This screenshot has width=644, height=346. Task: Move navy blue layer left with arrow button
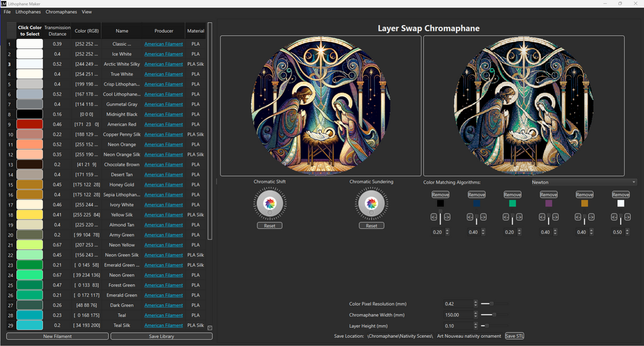point(470,217)
